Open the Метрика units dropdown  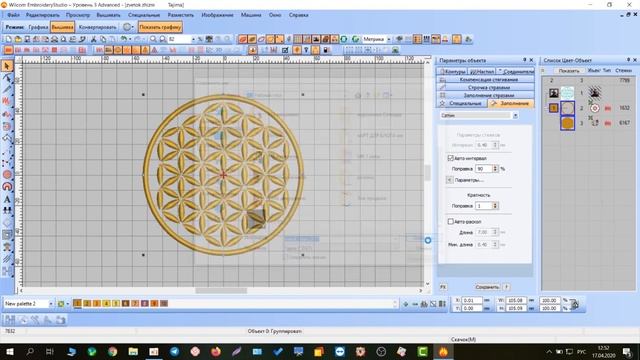click(x=389, y=39)
